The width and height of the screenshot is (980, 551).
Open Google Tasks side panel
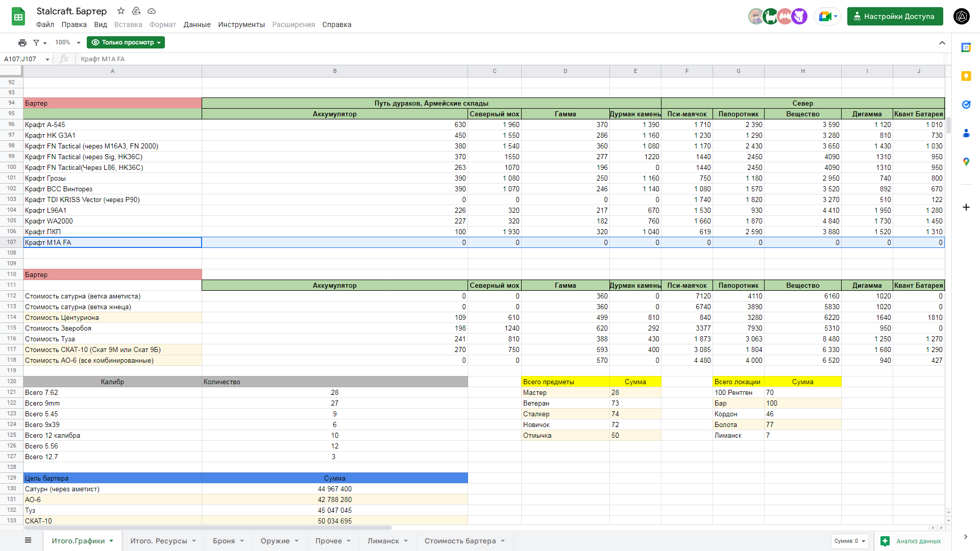click(966, 105)
